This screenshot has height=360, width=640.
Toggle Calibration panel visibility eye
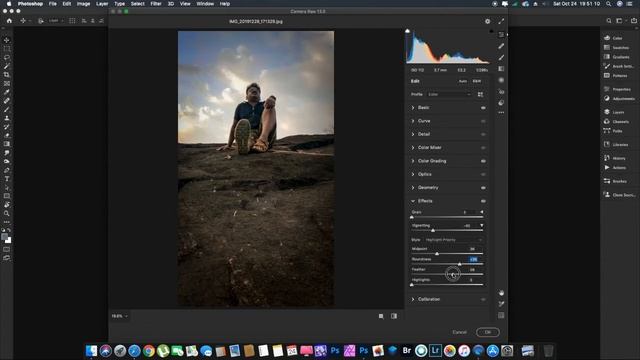point(483,300)
